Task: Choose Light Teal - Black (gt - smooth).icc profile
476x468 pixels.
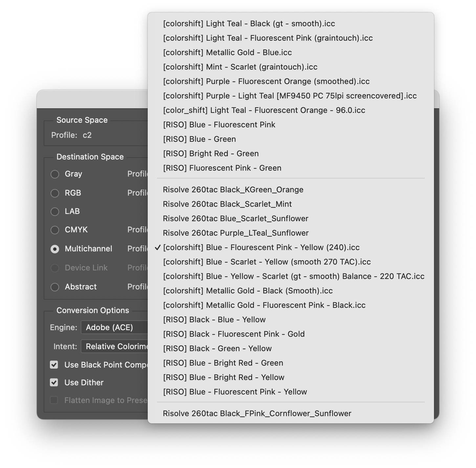Action: point(291,24)
